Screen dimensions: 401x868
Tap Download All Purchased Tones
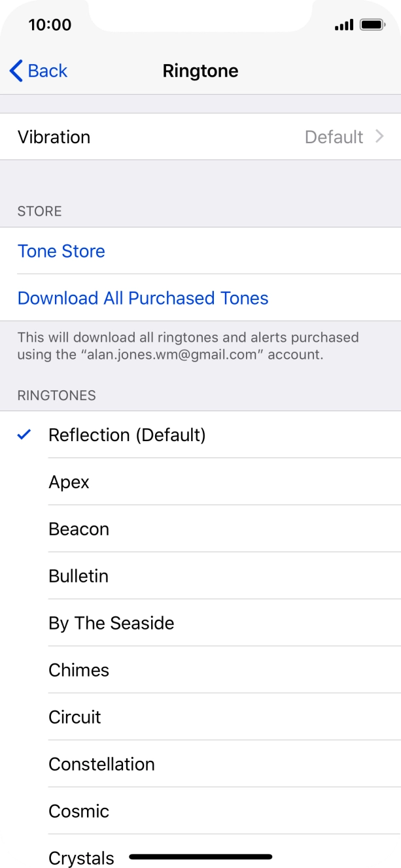[x=143, y=298]
